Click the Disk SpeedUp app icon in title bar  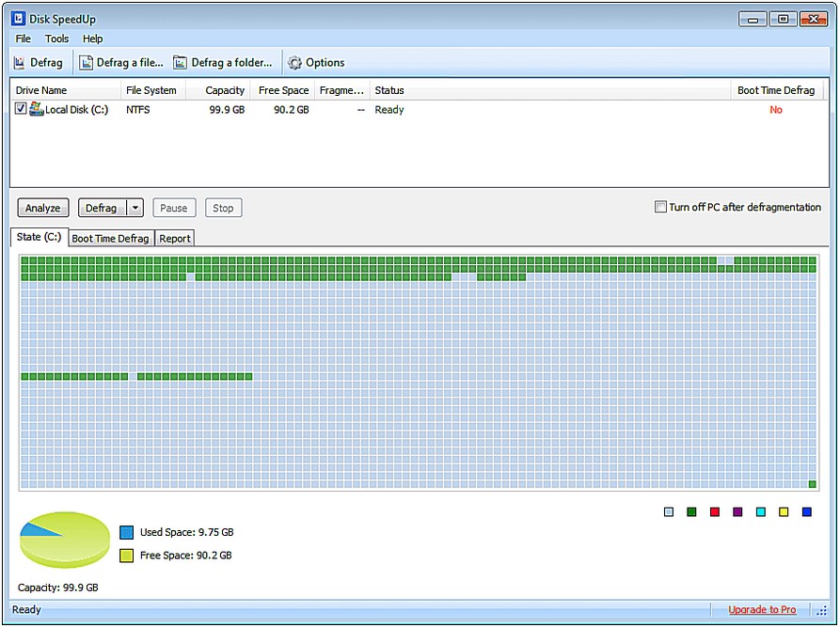[18, 19]
